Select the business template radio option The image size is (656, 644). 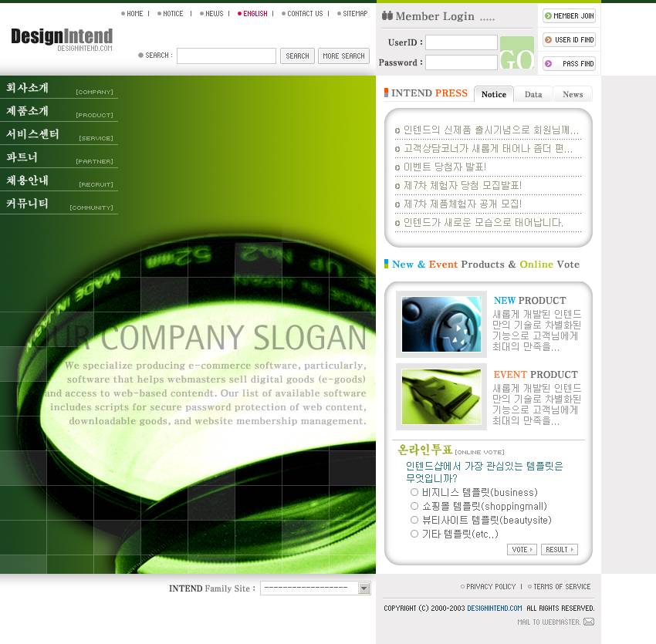coord(414,492)
